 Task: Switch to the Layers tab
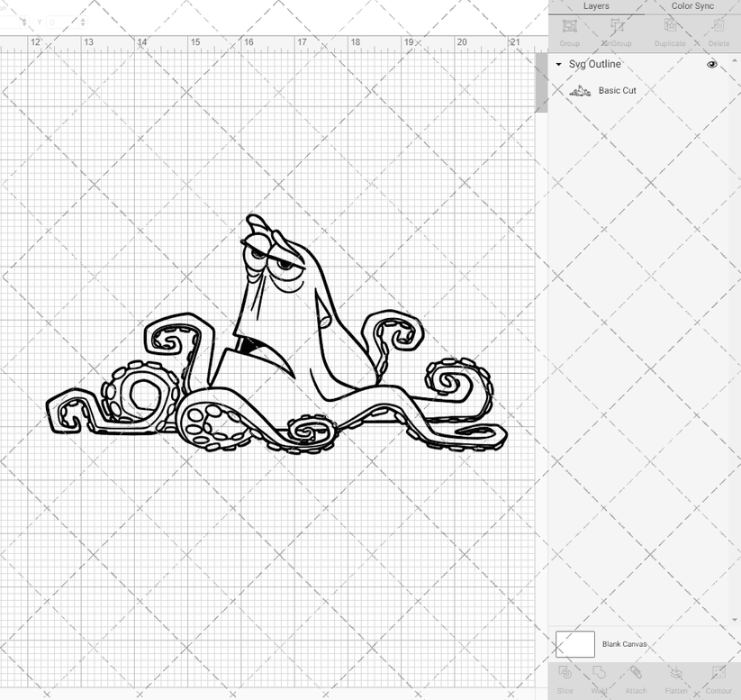coord(596,6)
